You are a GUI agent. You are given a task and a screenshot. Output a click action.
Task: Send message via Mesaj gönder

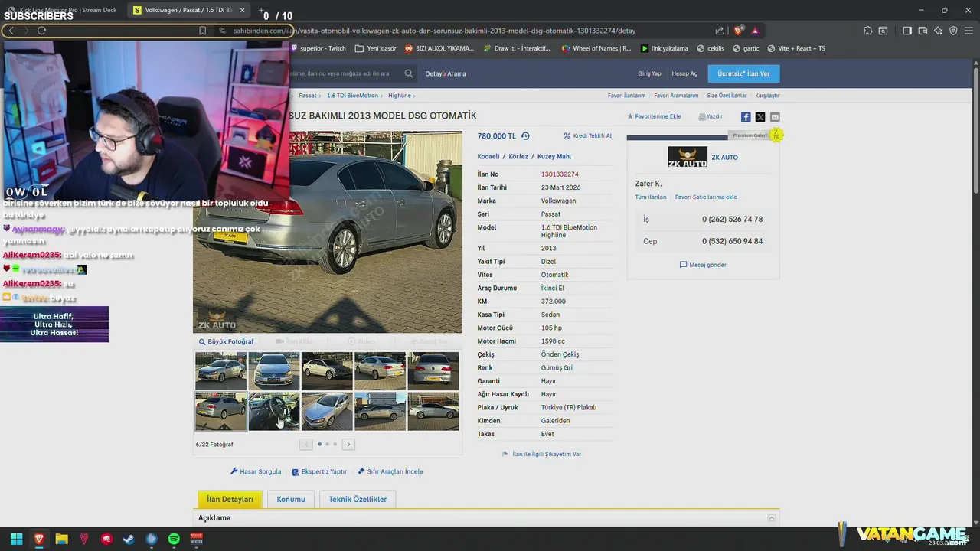pos(703,265)
